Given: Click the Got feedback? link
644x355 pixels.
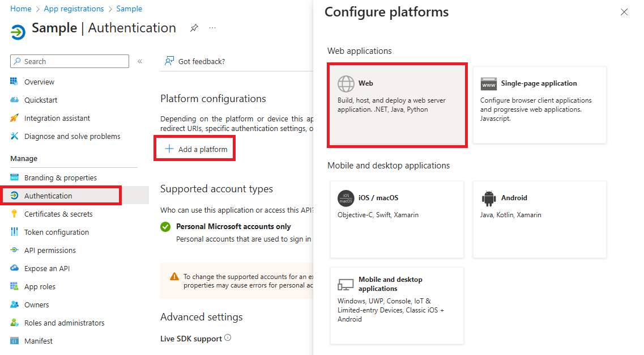Looking at the screenshot, I should click(202, 61).
